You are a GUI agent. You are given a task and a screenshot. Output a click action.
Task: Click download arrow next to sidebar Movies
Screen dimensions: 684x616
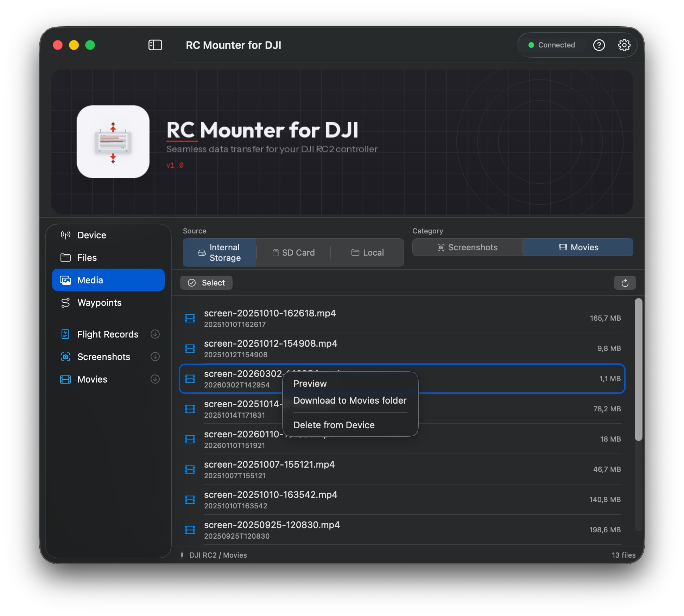[155, 379]
